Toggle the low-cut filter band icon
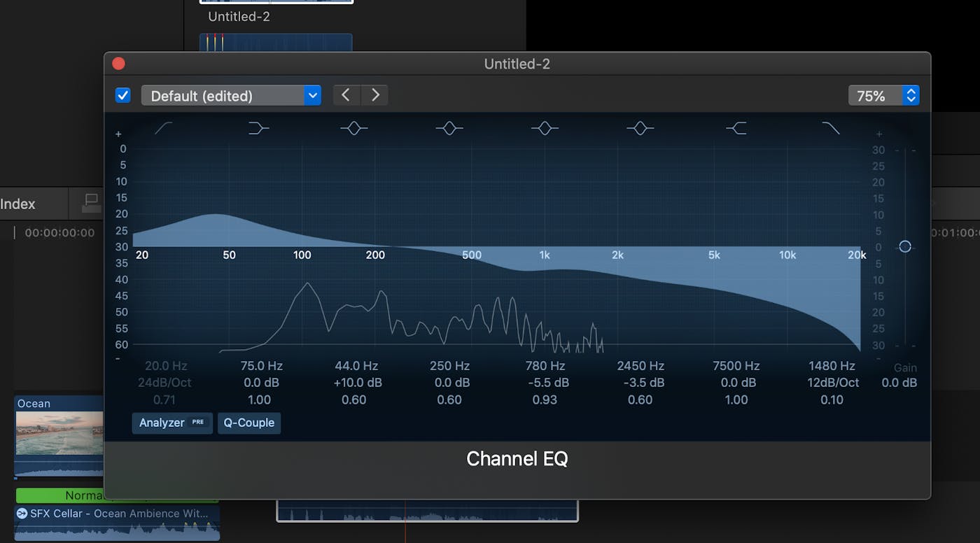Viewport: 980px width, 543px height. click(163, 128)
